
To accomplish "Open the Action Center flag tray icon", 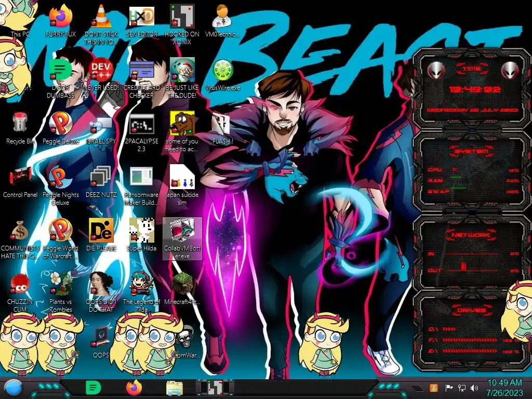I will coord(449,388).
